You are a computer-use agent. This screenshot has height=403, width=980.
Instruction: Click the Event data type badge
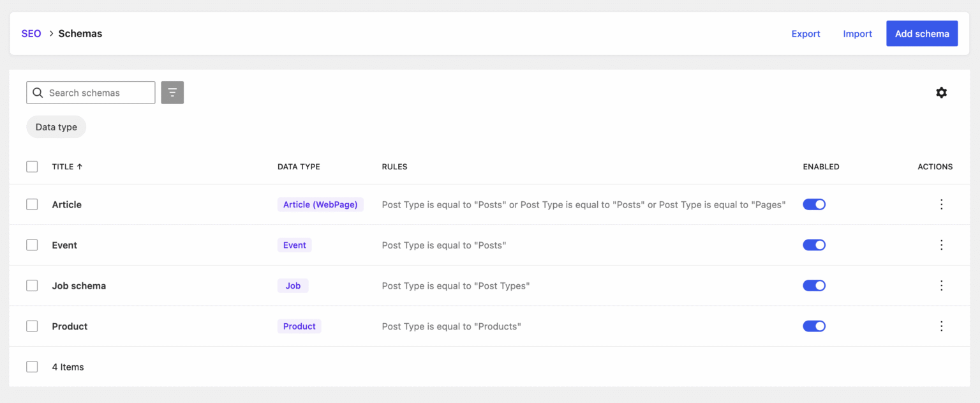tap(295, 245)
